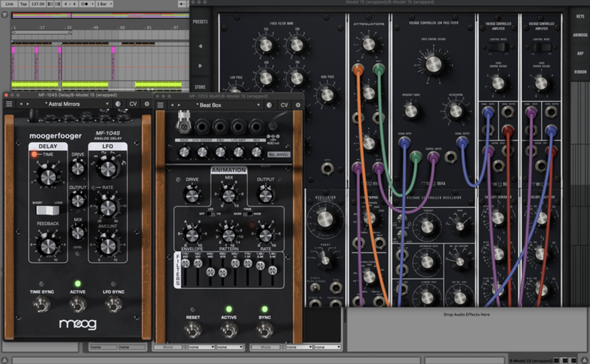Flip the LFO Off/On switch on the MuRF

211,214
